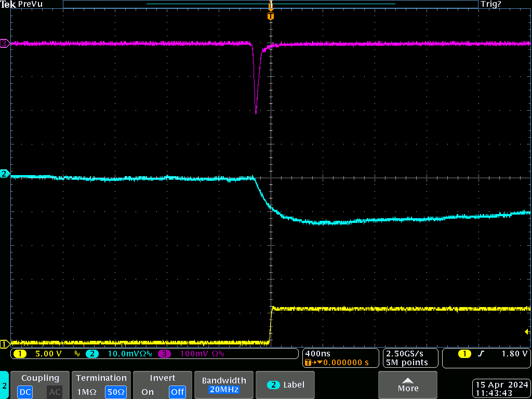Select the channel 2 side menu tab
The height and width of the screenshot is (399, 532).
(5, 385)
